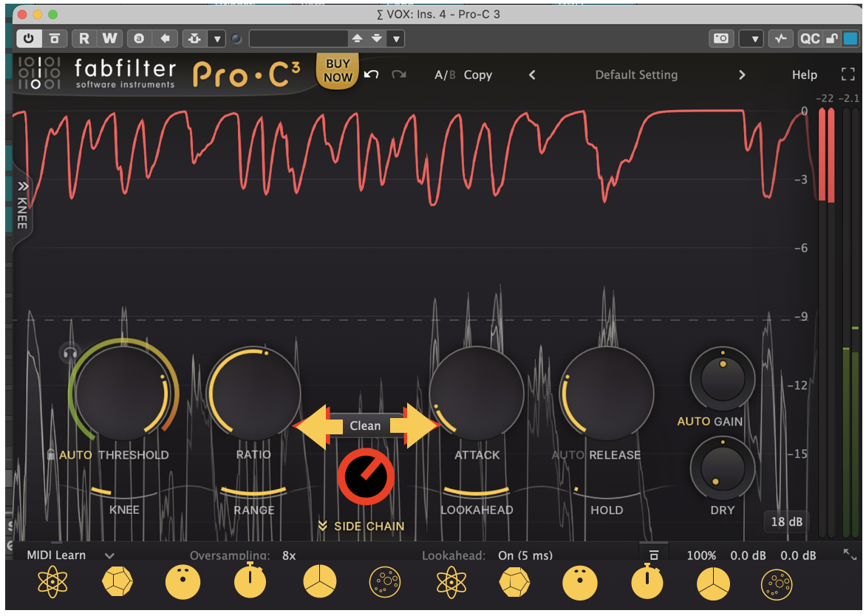The image size is (866, 616).
Task: Click the first 0.0 dB level value
Action: [x=748, y=555]
